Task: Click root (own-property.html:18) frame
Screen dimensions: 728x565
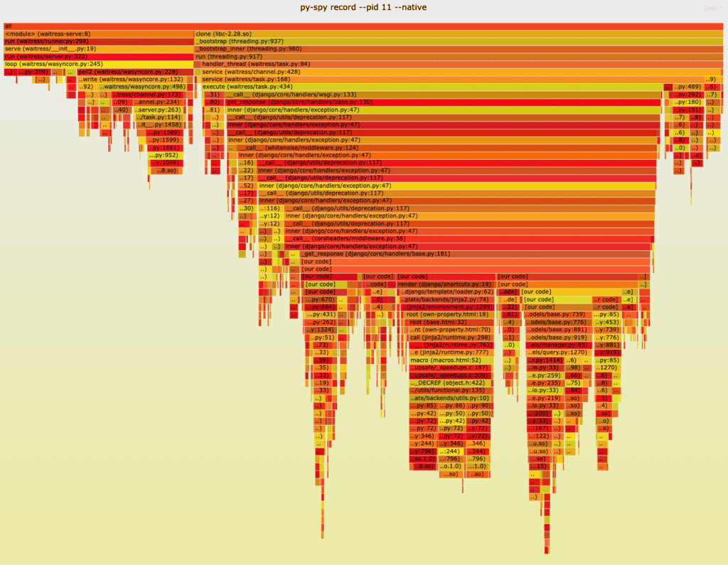Action: 449,315
